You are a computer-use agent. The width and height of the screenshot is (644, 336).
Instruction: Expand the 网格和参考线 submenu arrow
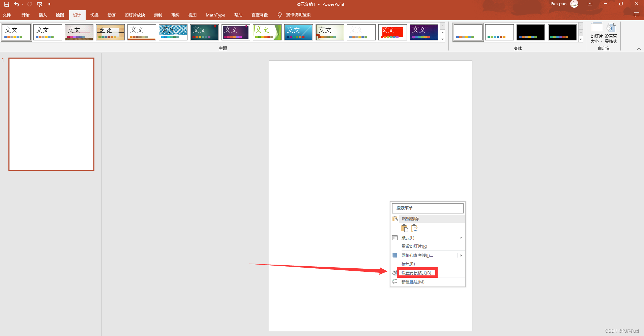click(461, 256)
